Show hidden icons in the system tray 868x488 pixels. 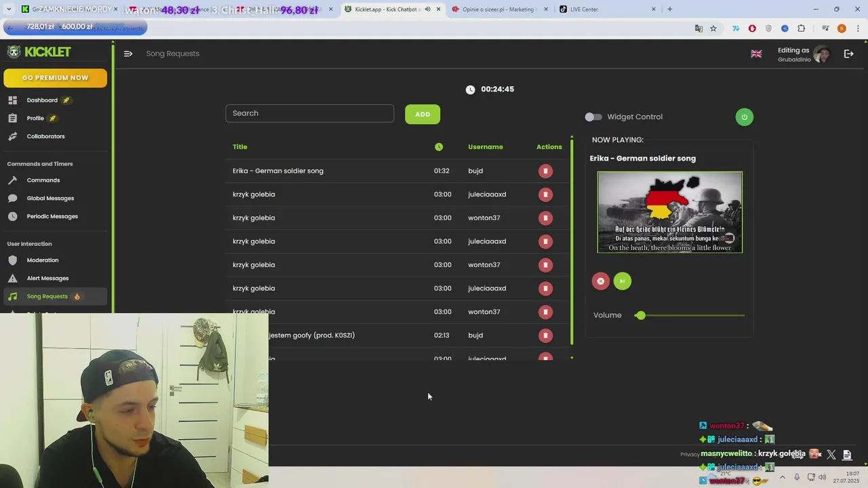coord(782,477)
